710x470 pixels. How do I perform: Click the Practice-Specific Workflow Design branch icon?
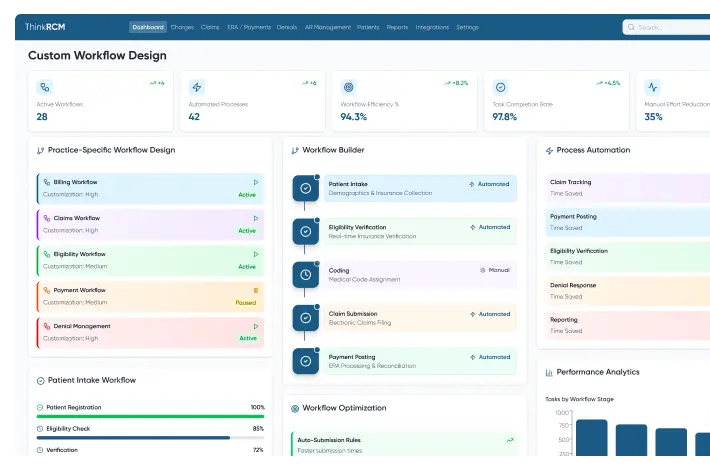click(40, 150)
